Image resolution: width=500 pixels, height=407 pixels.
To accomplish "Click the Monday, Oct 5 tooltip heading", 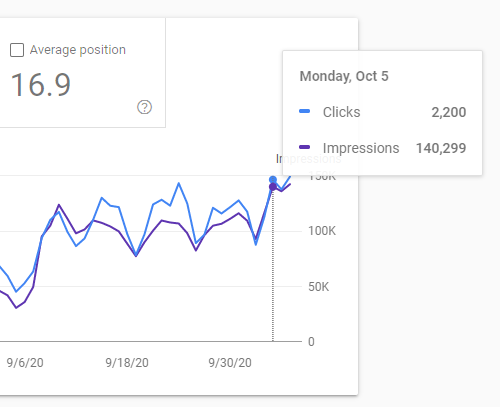I will (344, 76).
